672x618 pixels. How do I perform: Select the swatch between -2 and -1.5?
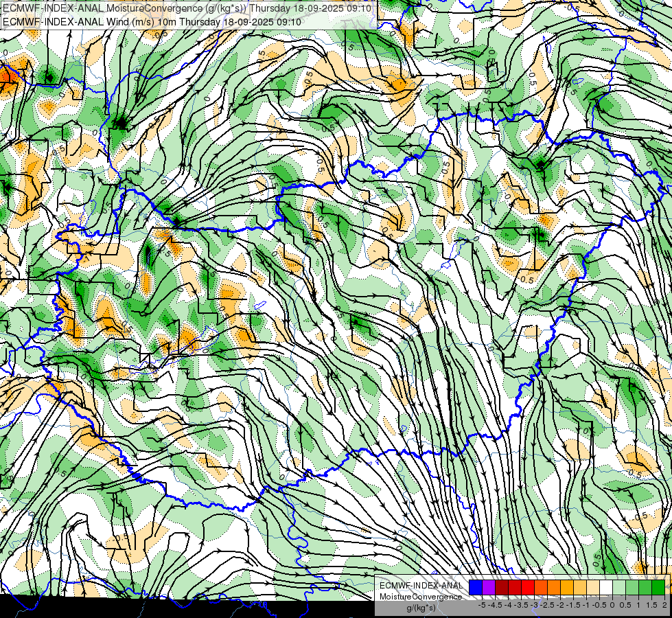(567, 587)
